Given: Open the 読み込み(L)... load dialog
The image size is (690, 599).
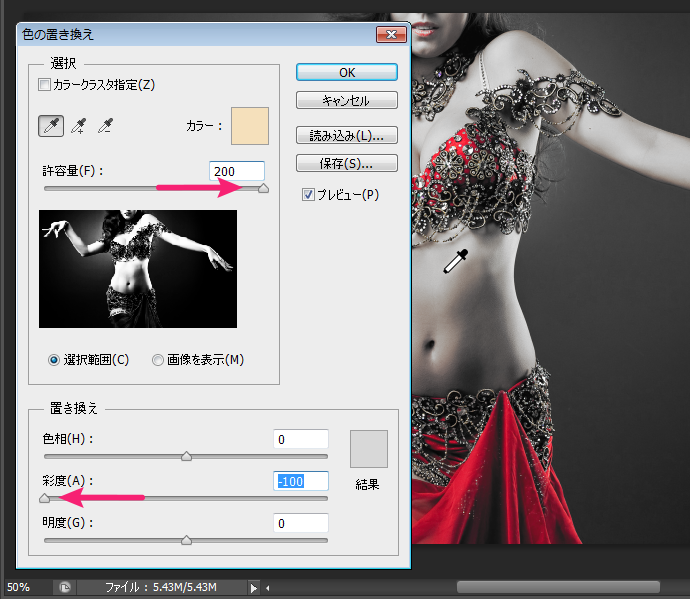Looking at the screenshot, I should click(x=346, y=135).
